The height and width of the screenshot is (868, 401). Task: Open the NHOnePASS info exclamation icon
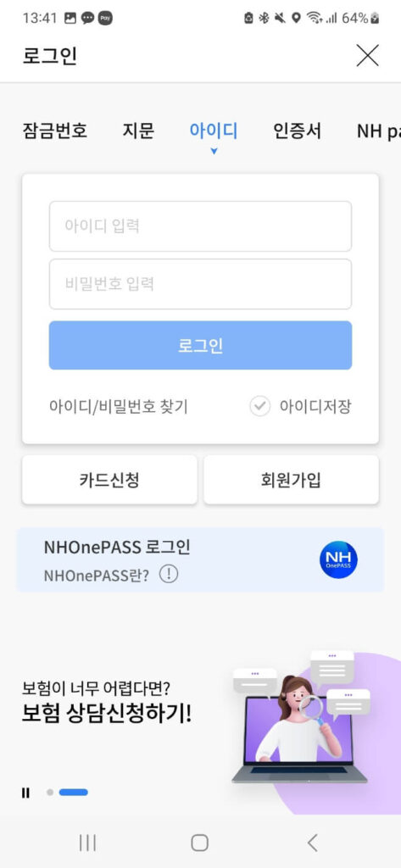point(169,575)
